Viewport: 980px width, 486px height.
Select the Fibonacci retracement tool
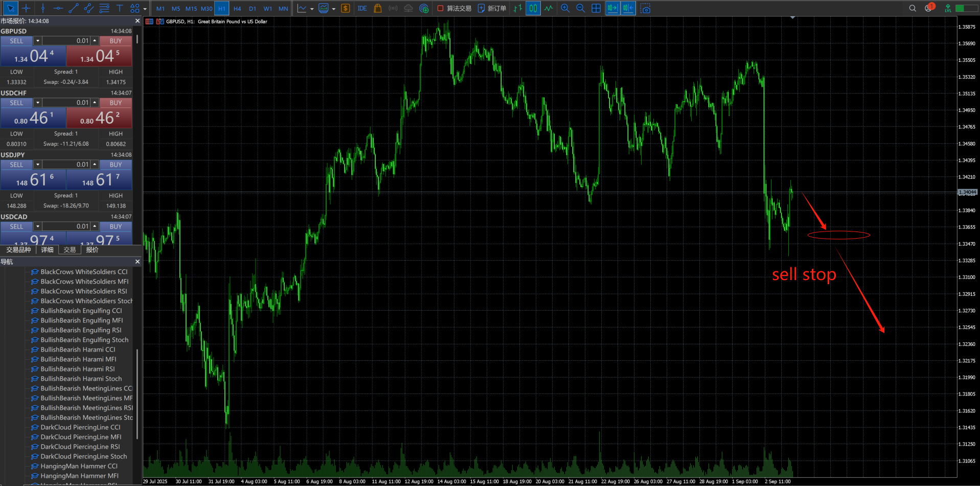pyautogui.click(x=104, y=8)
